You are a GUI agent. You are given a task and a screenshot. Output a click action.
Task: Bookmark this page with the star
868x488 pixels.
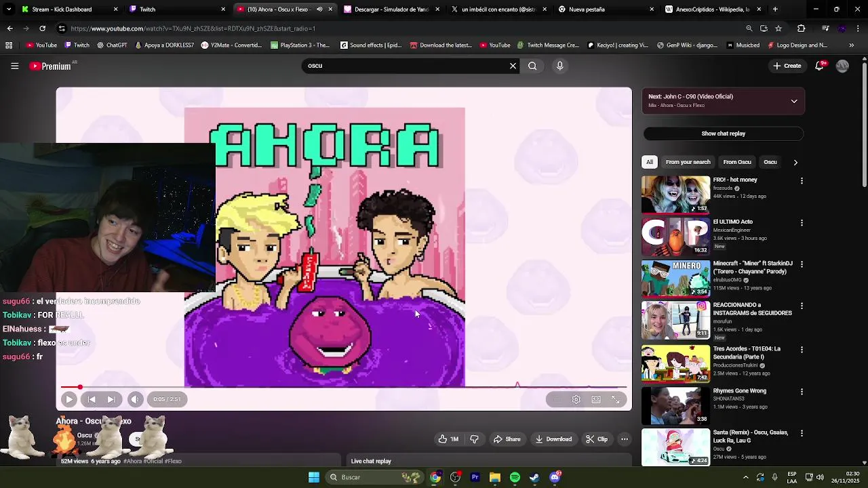pyautogui.click(x=778, y=28)
